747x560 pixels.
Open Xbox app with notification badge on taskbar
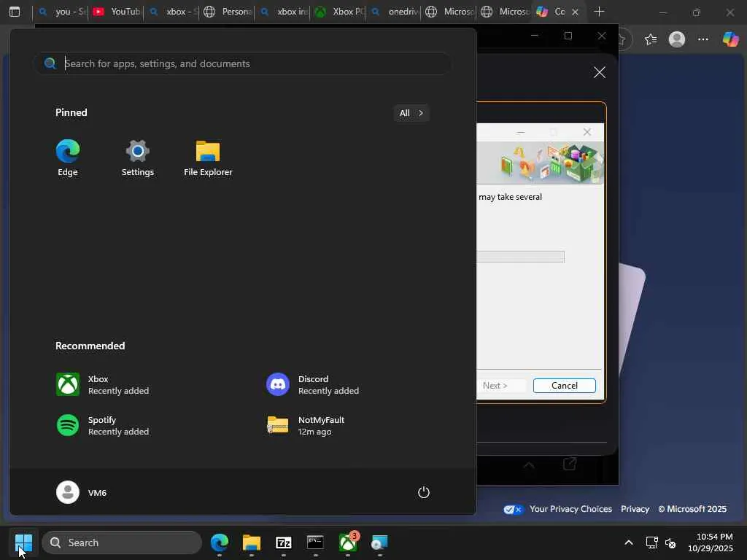[x=348, y=542]
